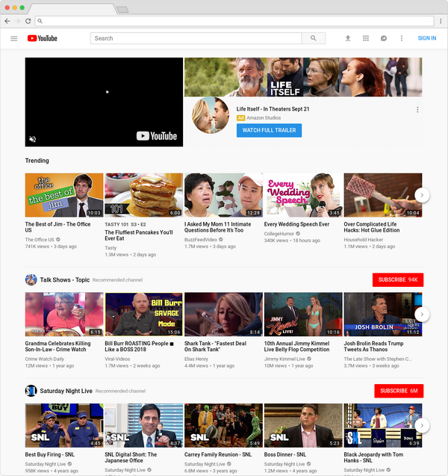
Task: Open Boss Dinner SNL thumbnail
Action: (303, 426)
